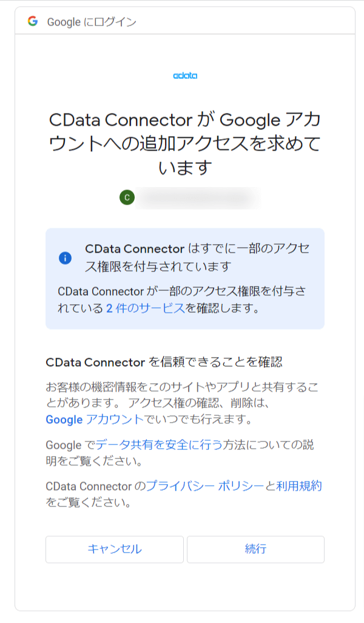Click 'CData Connector の' text before privacy link

95,486
